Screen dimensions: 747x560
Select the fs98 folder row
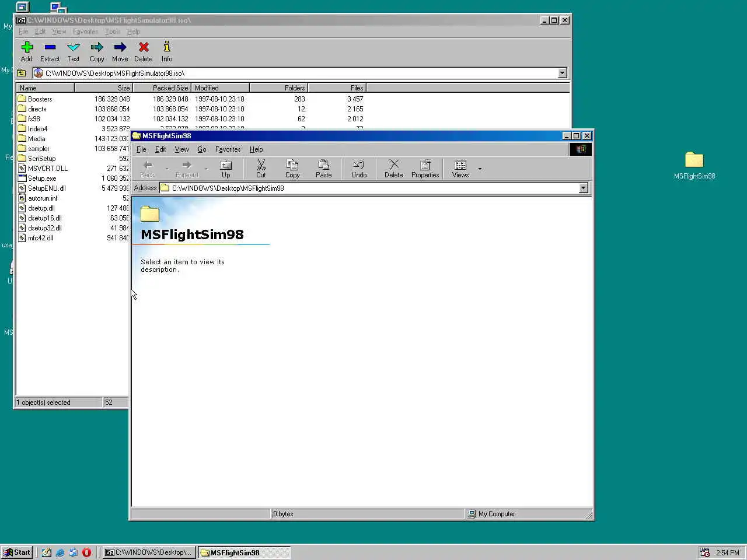[190, 119]
